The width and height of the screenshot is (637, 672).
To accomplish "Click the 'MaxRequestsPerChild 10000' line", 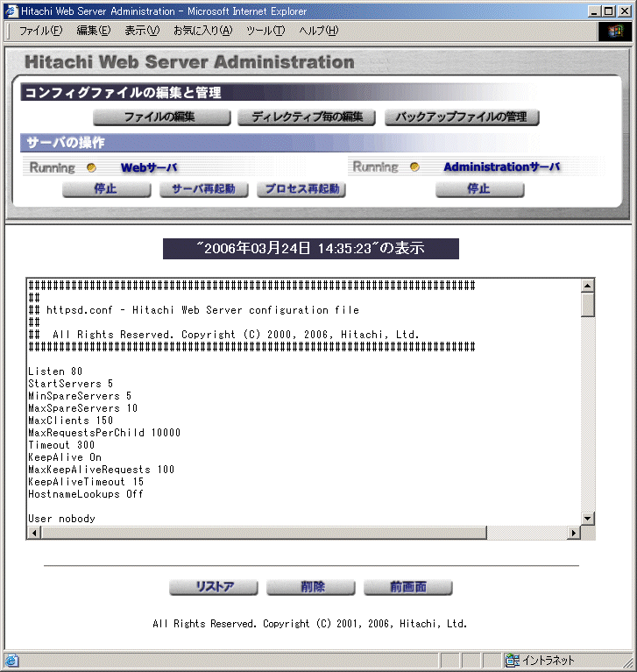I will tap(104, 433).
